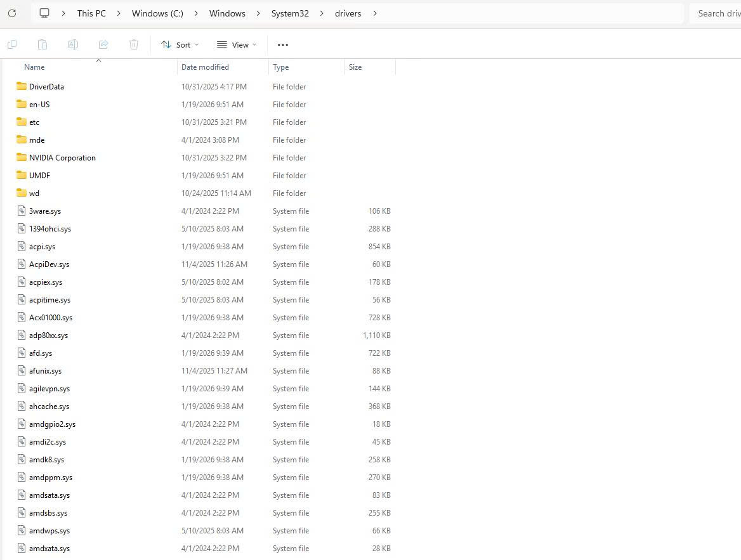Click the Search drivers input field
The height and width of the screenshot is (560, 741).
coord(717,13)
